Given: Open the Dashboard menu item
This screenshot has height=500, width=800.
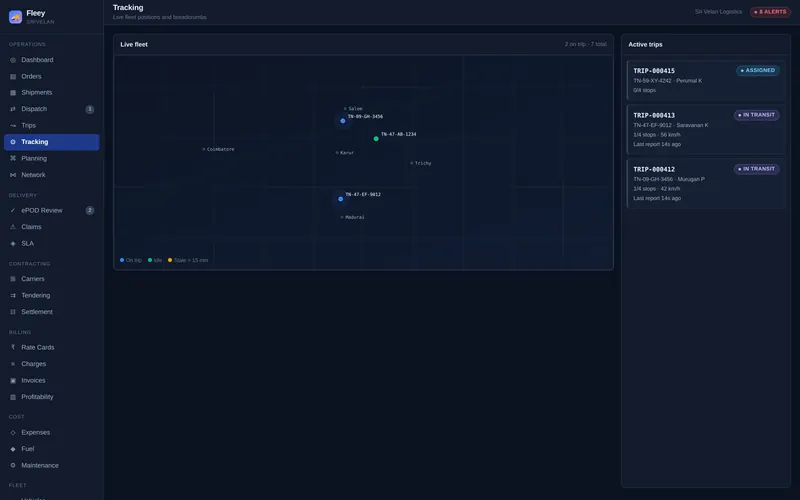Looking at the screenshot, I should point(52,60).
